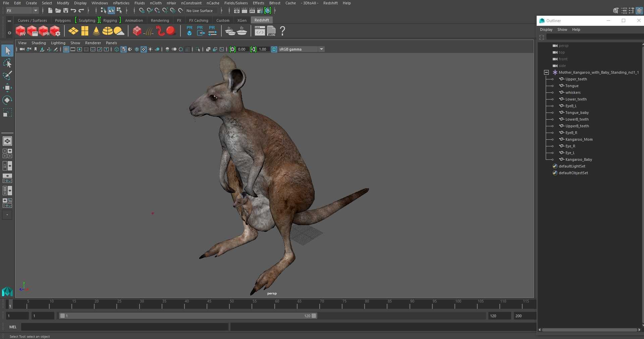Image resolution: width=644 pixels, height=339 pixels.
Task: Click the animation end time field showing 200
Action: click(524, 316)
